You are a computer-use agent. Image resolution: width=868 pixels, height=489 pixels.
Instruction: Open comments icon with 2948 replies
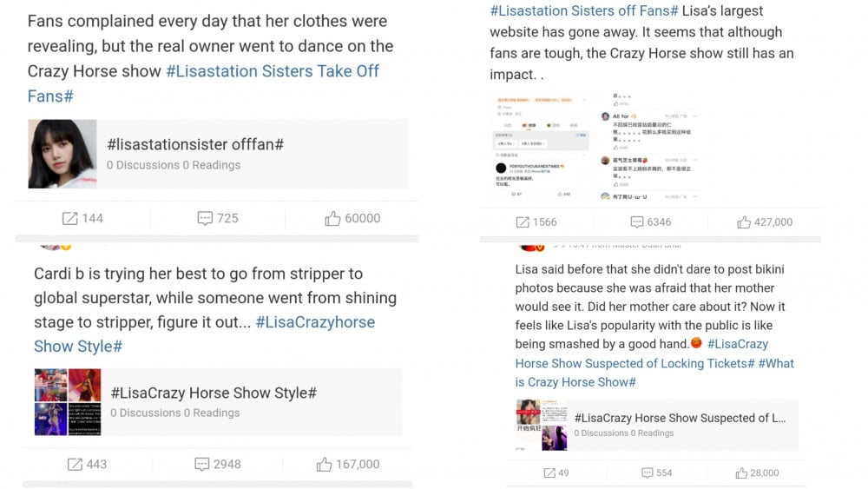[202, 464]
